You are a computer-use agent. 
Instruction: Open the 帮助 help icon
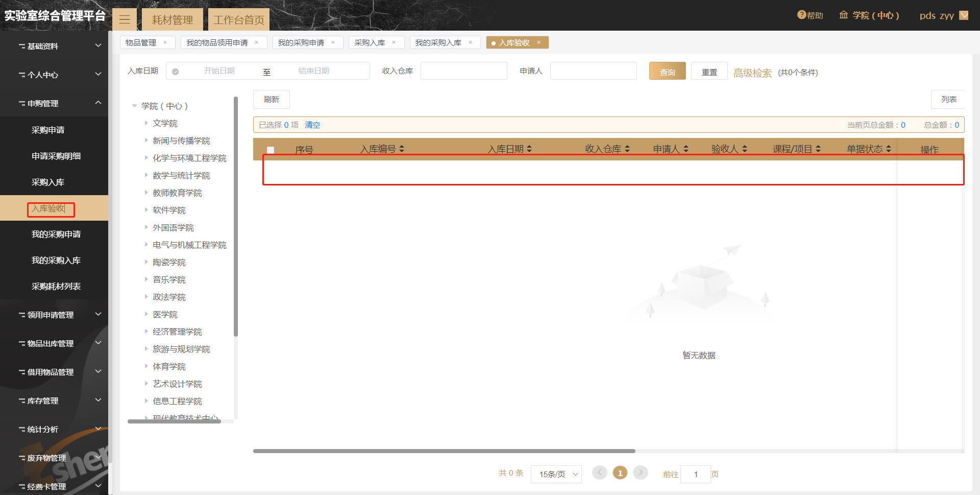pos(801,15)
